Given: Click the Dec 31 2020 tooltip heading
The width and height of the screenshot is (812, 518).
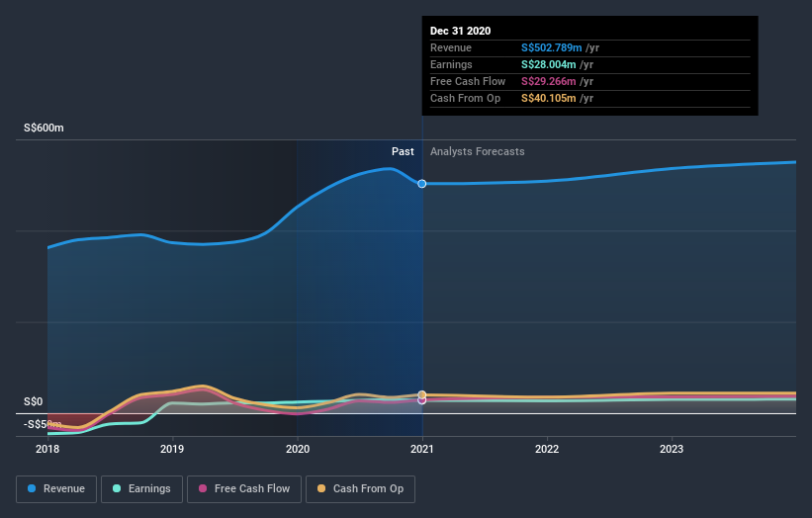Looking at the screenshot, I should pyautogui.click(x=460, y=31).
